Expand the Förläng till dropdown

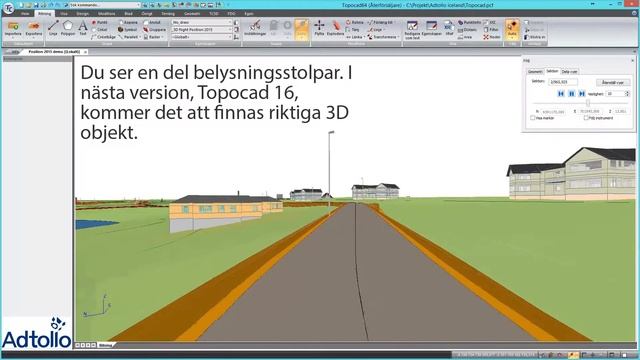395,22
